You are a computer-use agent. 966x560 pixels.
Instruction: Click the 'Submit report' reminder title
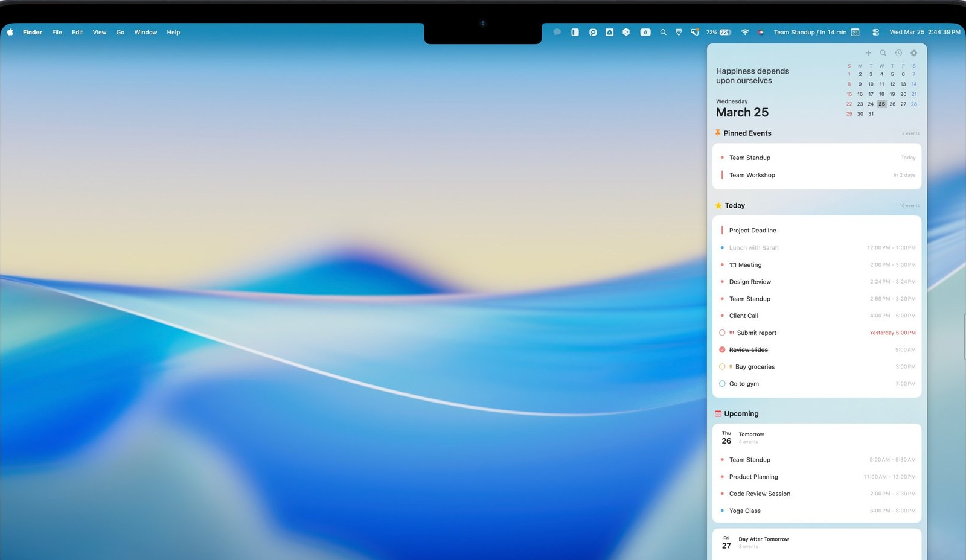[x=756, y=332]
